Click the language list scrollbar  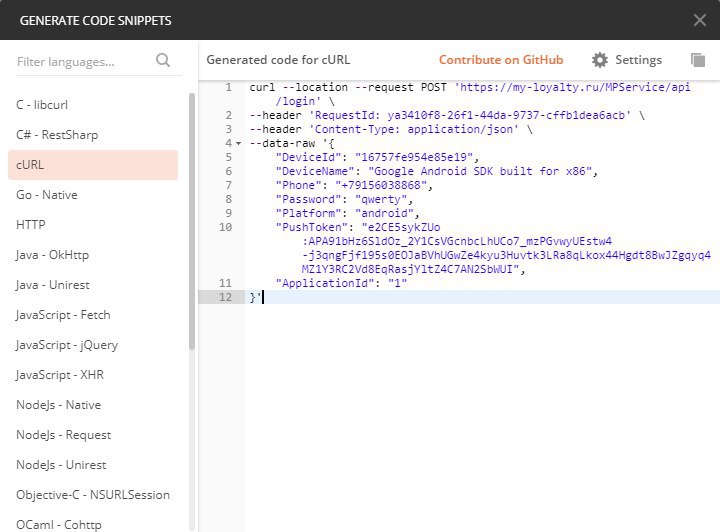pos(192,221)
